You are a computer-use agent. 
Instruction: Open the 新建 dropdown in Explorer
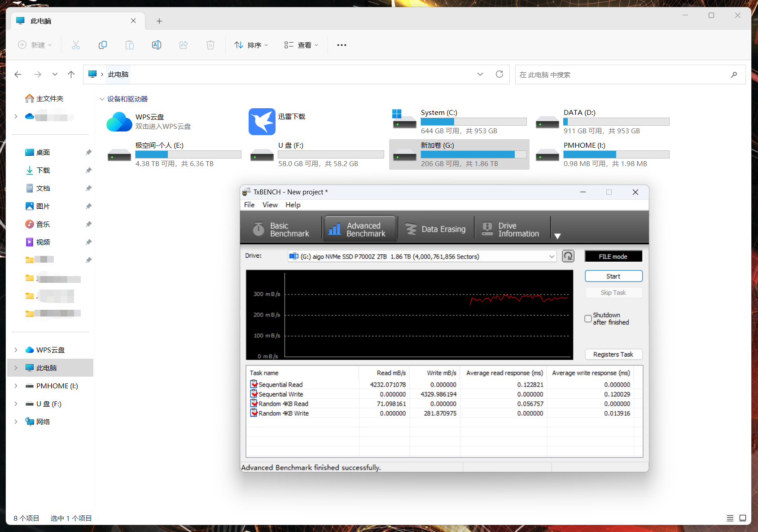(x=35, y=45)
